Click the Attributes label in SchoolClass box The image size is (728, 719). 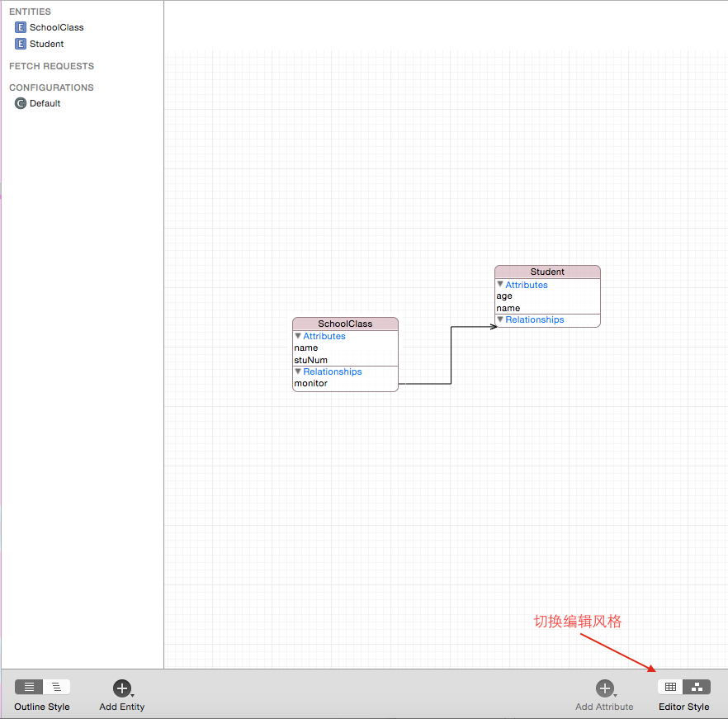(324, 336)
